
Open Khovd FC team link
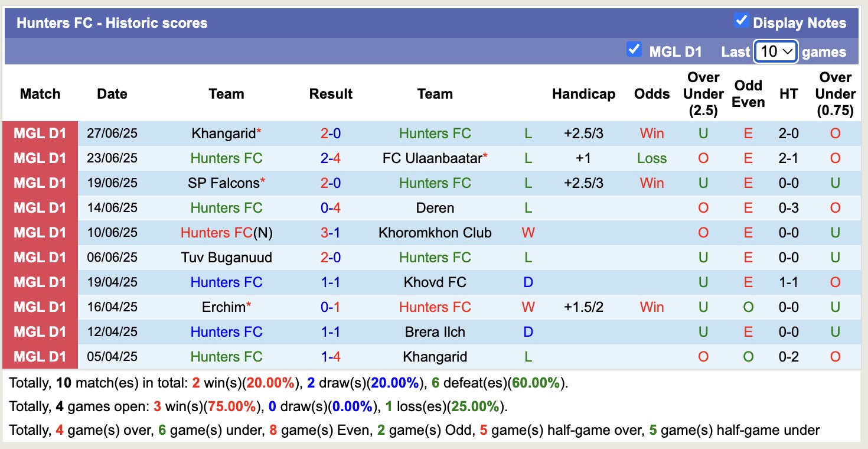point(435,282)
